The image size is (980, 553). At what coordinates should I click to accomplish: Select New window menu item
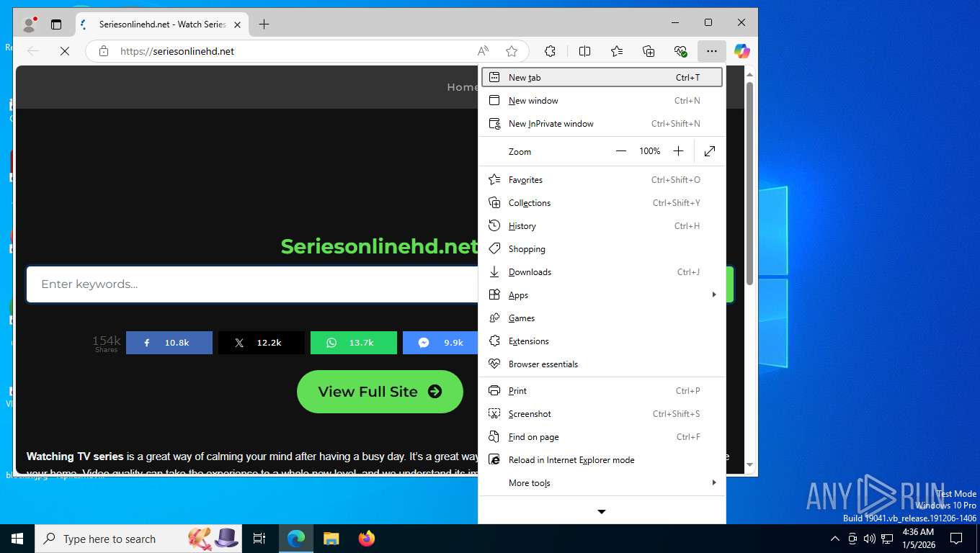point(602,101)
